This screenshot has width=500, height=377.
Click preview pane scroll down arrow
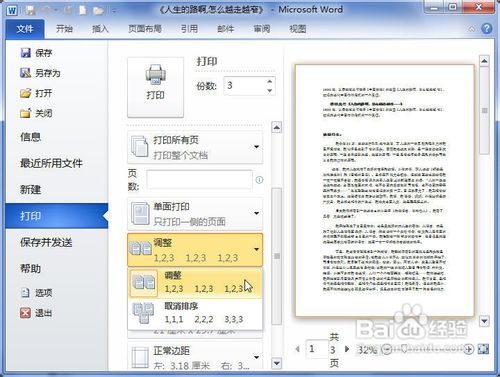[x=484, y=321]
